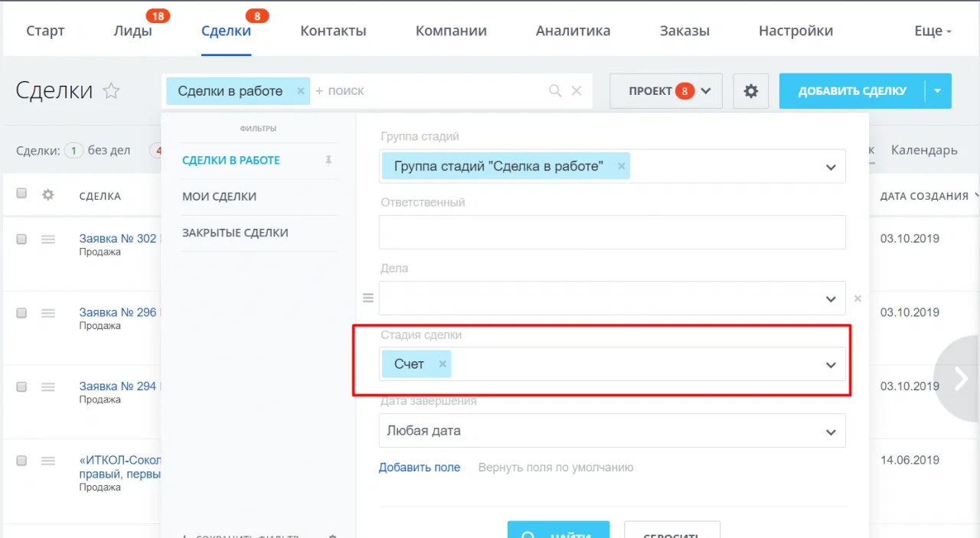
Task: Switch to the Контакты tab
Action: 333,31
